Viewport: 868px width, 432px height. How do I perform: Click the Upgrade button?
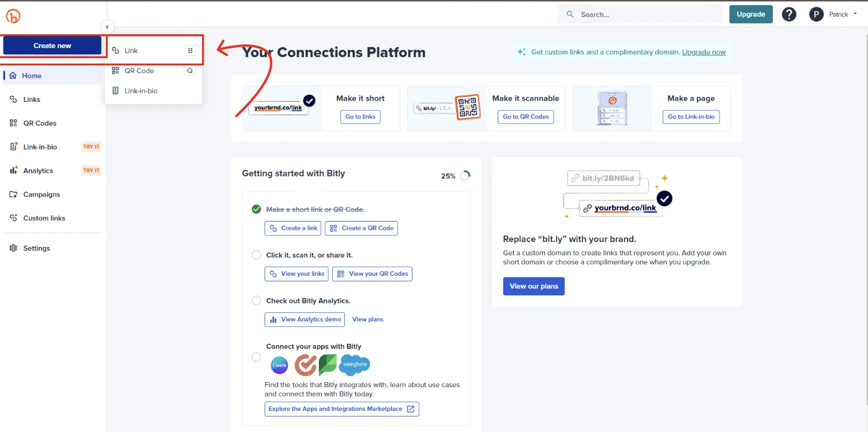coord(751,14)
